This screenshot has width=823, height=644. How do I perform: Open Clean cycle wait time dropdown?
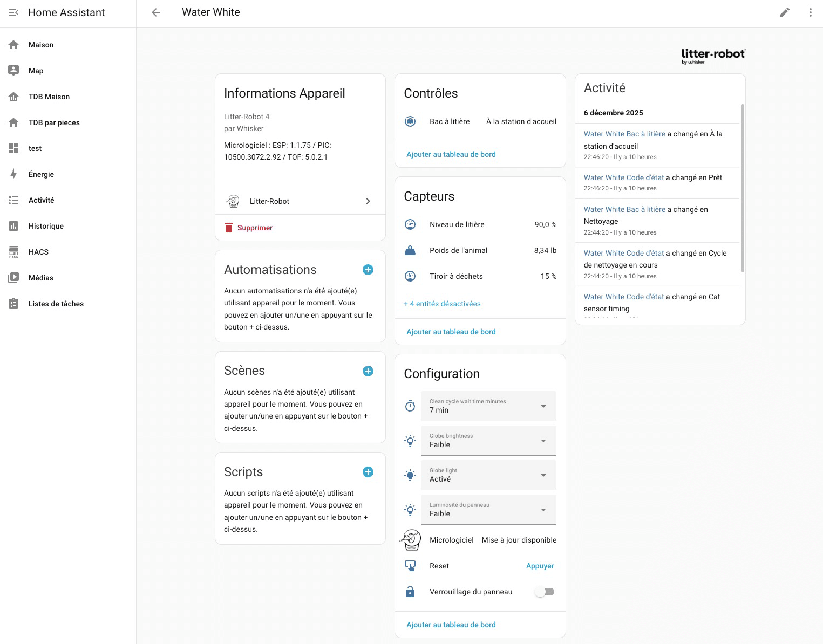[x=488, y=406]
